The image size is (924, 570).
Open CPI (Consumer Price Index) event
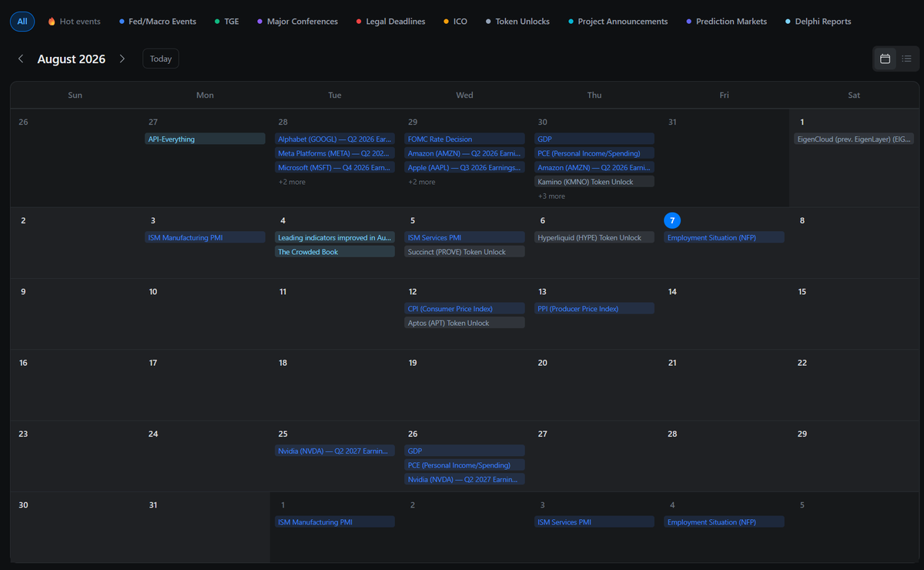(x=464, y=309)
